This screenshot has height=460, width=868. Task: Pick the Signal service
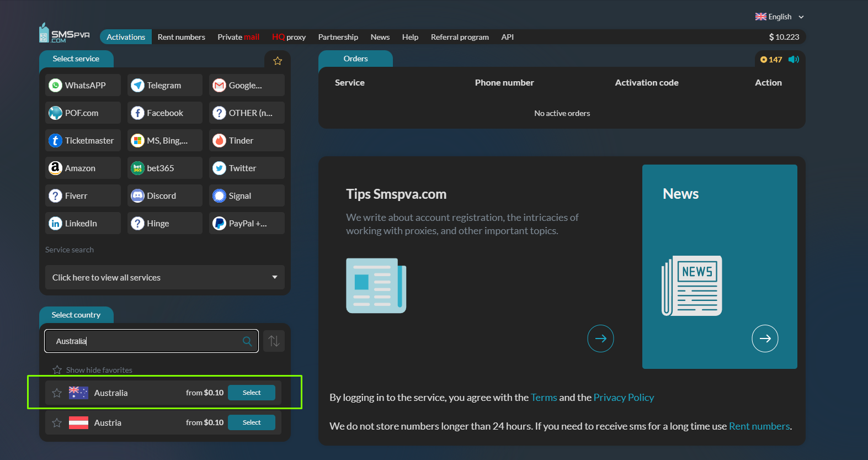click(247, 195)
